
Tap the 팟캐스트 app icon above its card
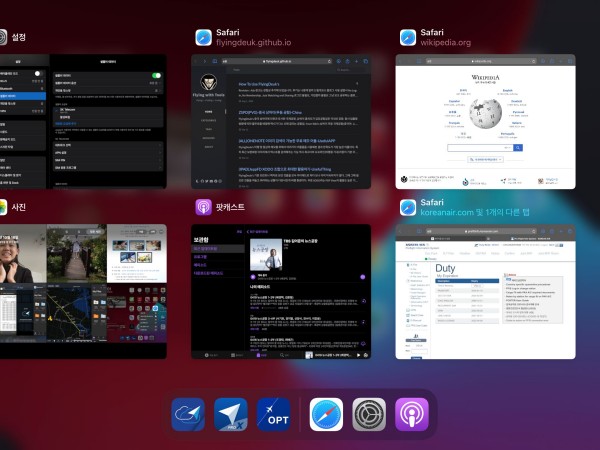click(x=203, y=207)
